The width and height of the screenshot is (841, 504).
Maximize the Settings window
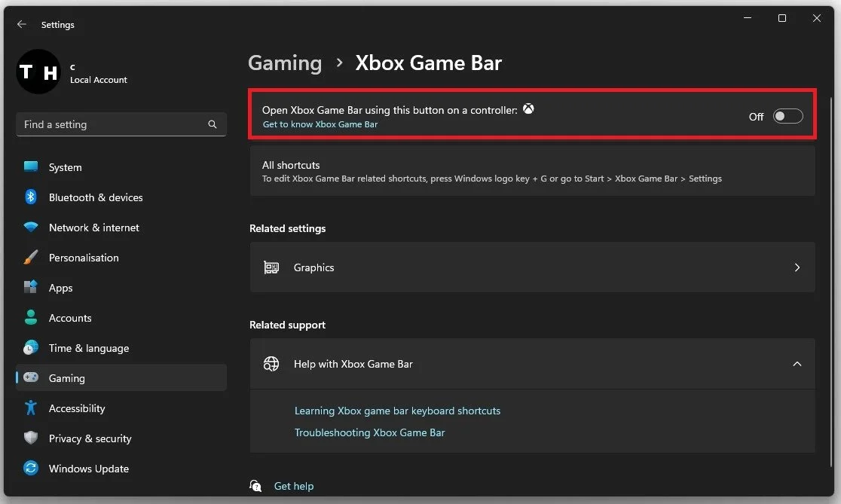click(782, 17)
